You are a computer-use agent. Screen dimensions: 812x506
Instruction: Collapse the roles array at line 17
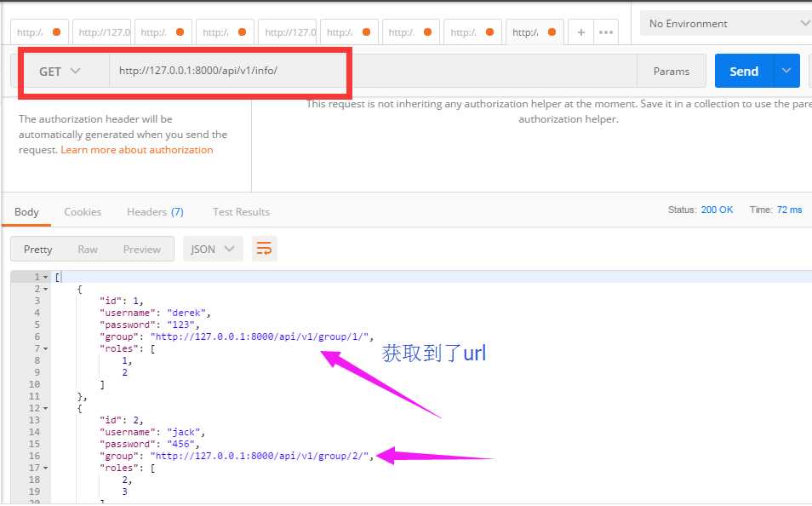[x=46, y=469]
